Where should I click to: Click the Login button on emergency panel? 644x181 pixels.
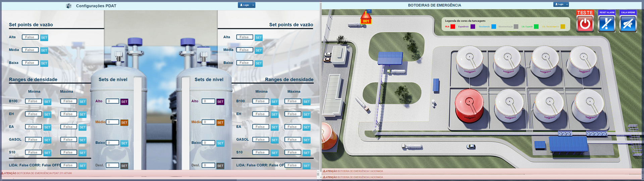click(x=559, y=4)
